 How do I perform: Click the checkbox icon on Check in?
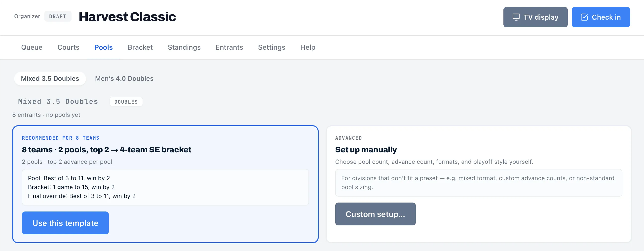584,17
